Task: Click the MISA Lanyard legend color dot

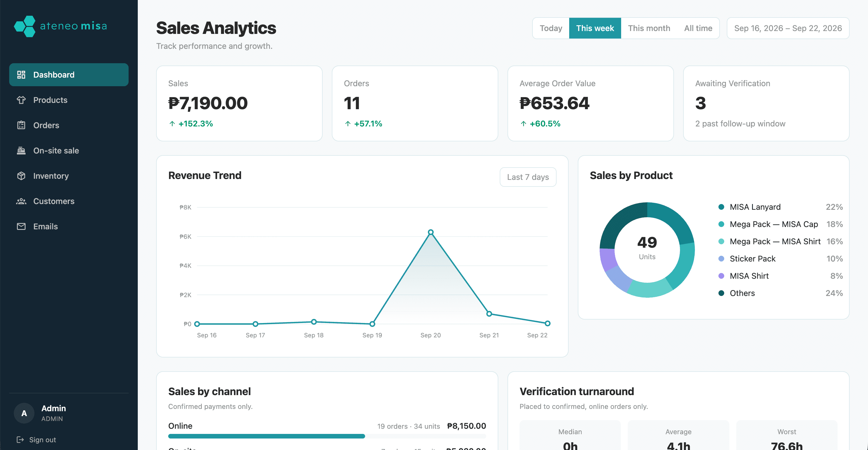Action: (x=721, y=207)
